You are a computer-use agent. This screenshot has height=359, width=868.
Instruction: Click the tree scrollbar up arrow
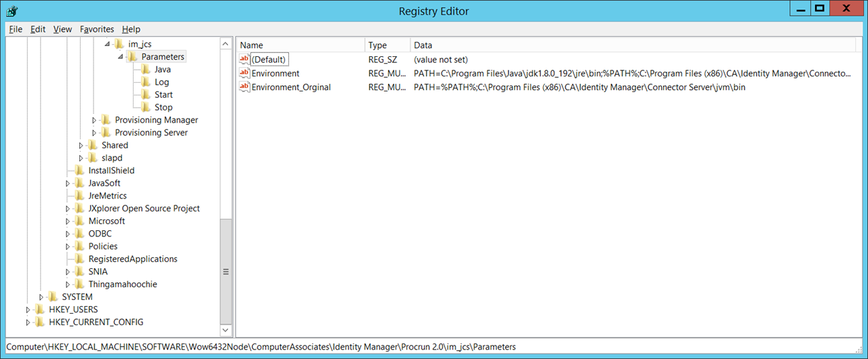[226, 44]
